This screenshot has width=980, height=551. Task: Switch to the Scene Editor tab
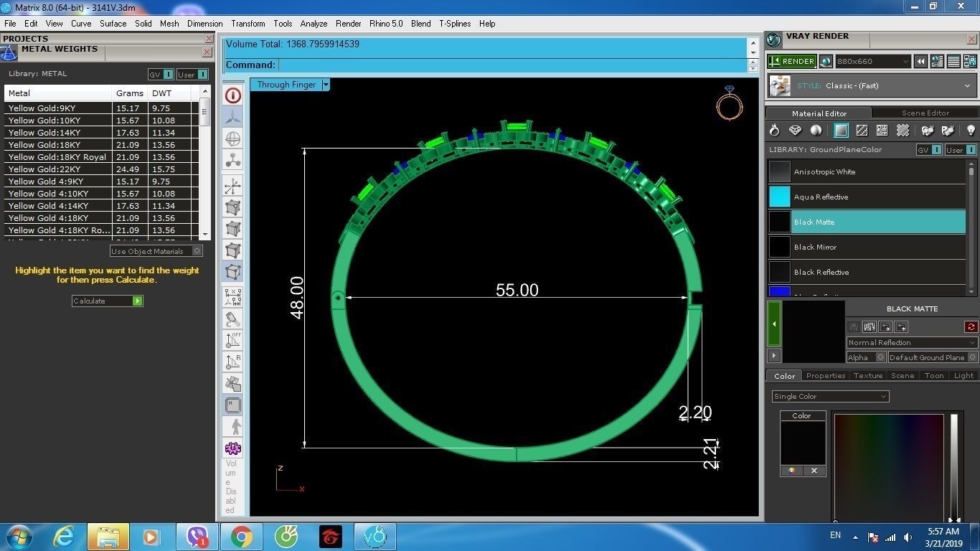(925, 113)
